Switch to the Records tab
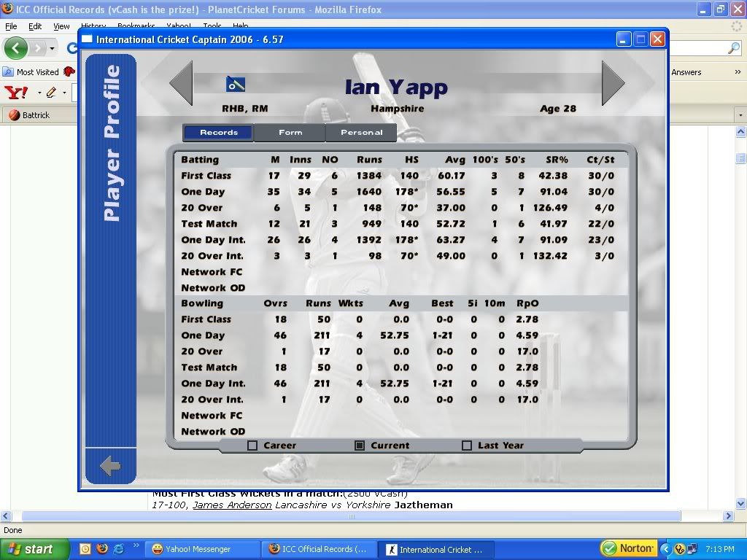This screenshot has height=560, width=747. (x=219, y=133)
